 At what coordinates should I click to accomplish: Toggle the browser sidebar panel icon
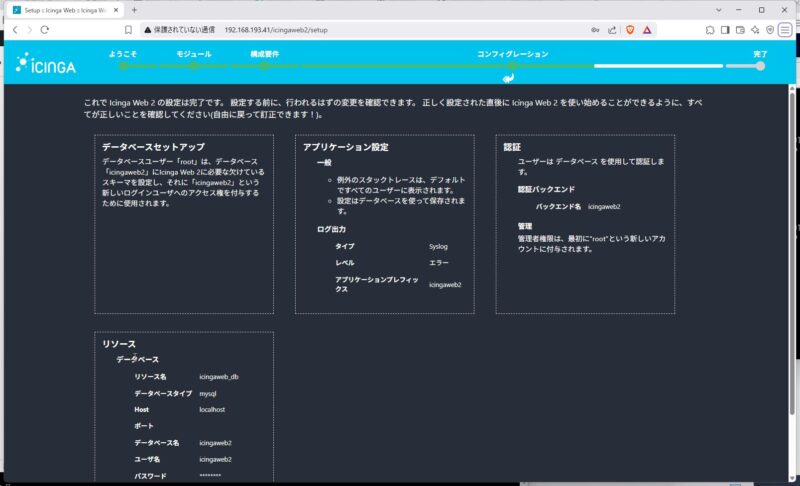(725, 30)
